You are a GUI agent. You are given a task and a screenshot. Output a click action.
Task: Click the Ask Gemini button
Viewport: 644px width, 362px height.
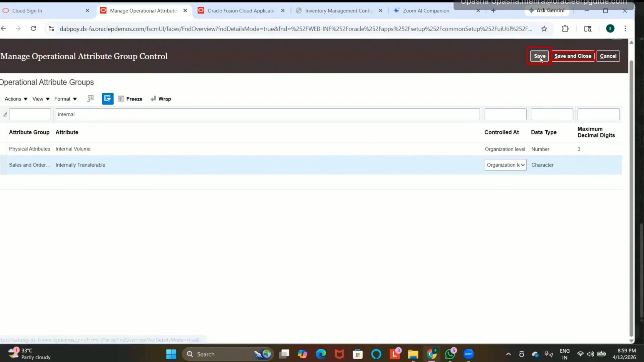547,10
